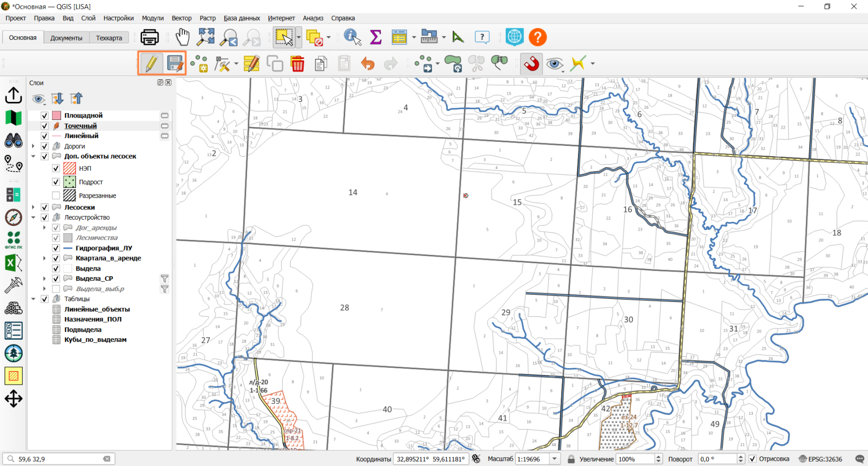Click the orange help question icon
This screenshot has height=466, width=868.
[x=537, y=37]
